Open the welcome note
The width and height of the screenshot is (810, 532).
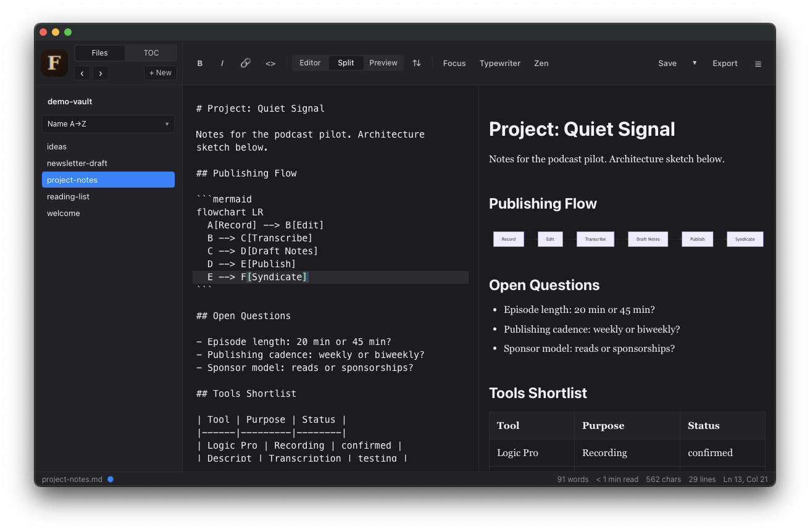[x=108, y=213]
